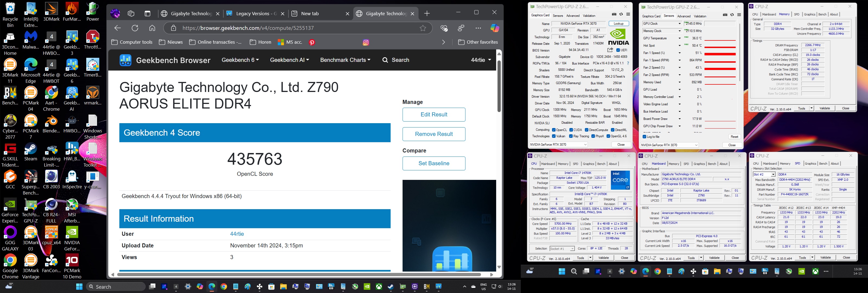
Task: Open the Instagram bookmark icon
Action: [366, 42]
